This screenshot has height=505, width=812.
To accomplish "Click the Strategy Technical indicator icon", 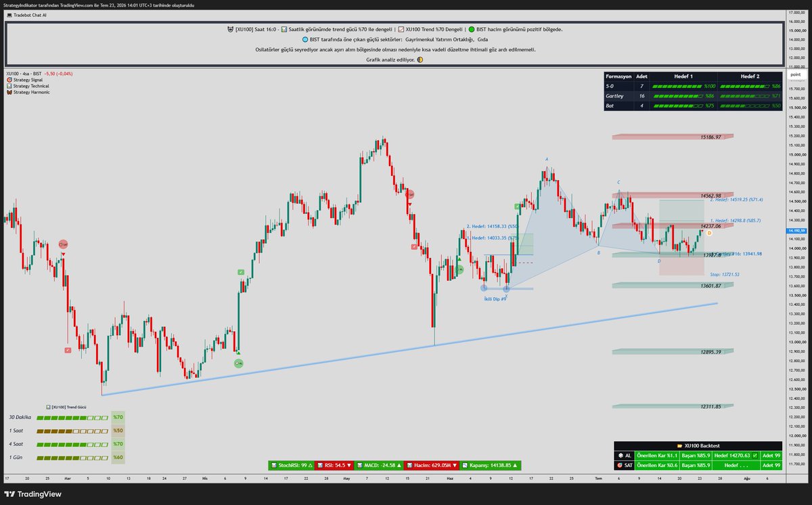I will (x=9, y=86).
